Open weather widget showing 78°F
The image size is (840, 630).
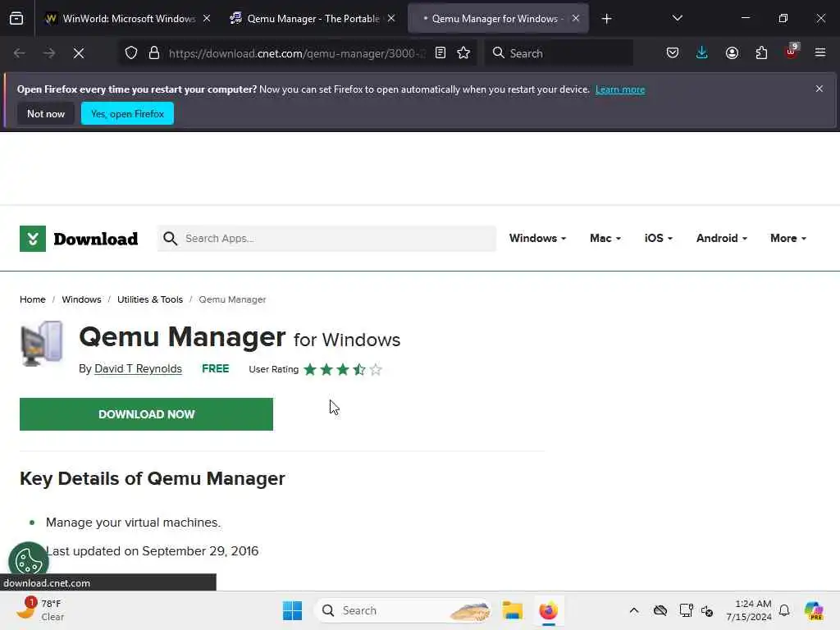(40, 610)
